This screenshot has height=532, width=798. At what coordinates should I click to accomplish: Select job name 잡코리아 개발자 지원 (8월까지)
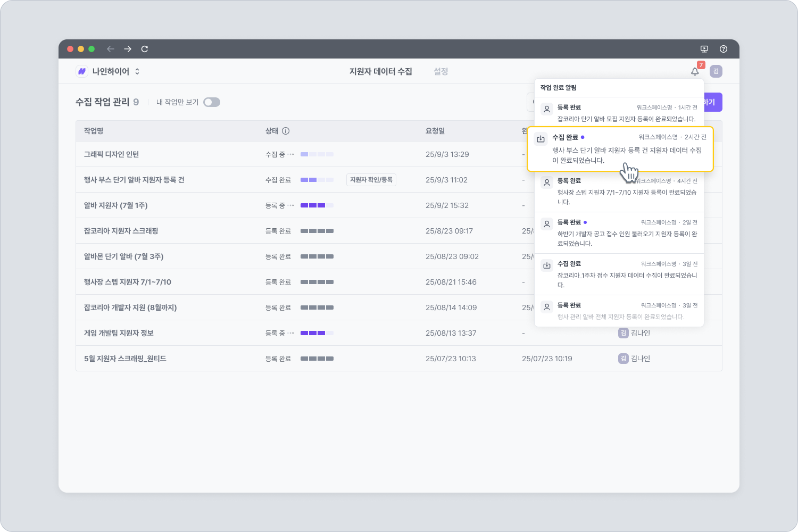(130, 307)
